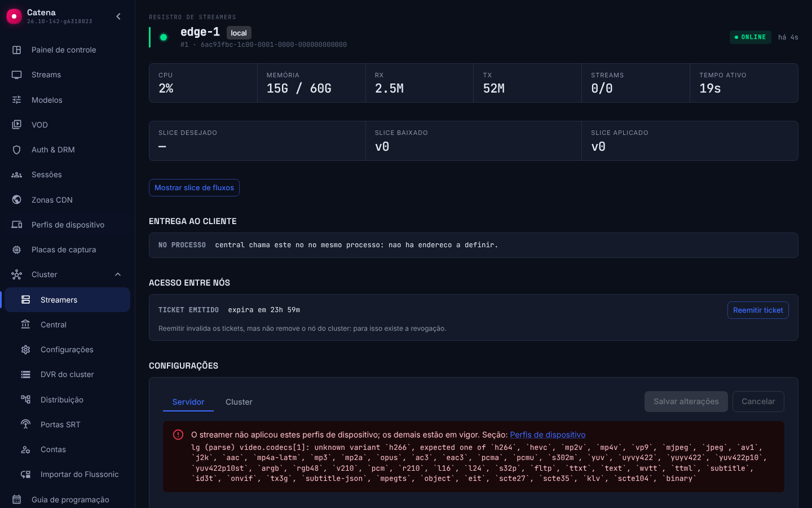Viewport: 812px width, 508px height.
Task: Click the Zonas CDN globe icon
Action: tap(17, 200)
